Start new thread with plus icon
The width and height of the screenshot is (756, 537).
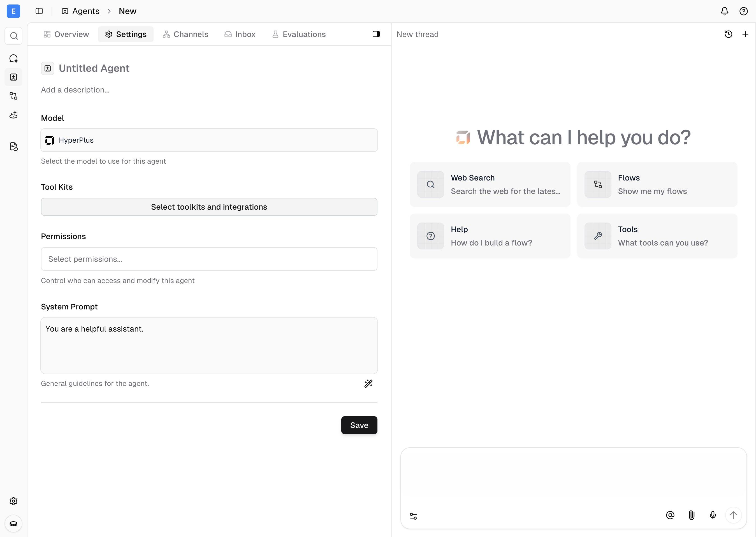click(x=745, y=34)
